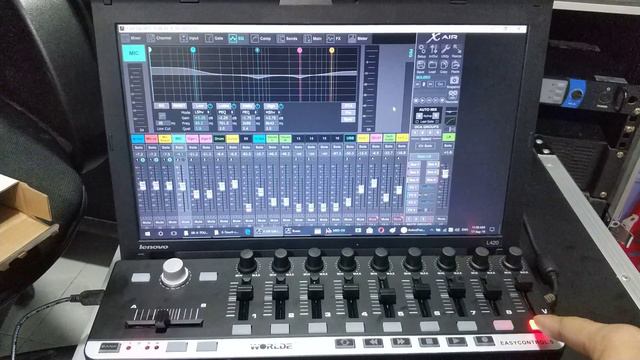Open the Recorder tape icon

[452, 96]
